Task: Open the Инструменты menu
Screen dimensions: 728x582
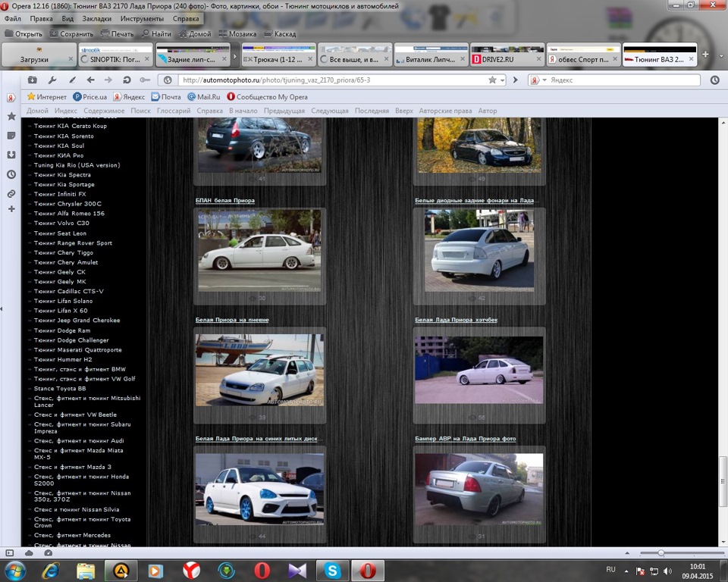Action: [x=142, y=18]
